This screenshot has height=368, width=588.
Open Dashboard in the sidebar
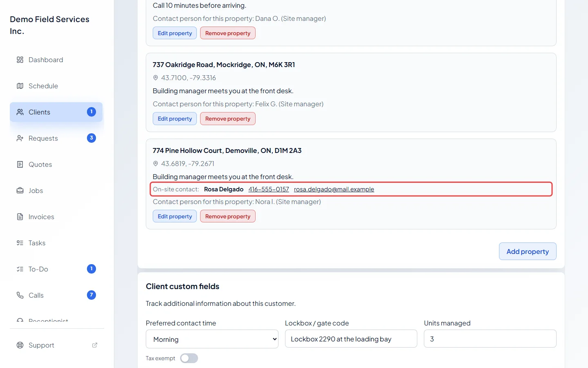[56, 60]
